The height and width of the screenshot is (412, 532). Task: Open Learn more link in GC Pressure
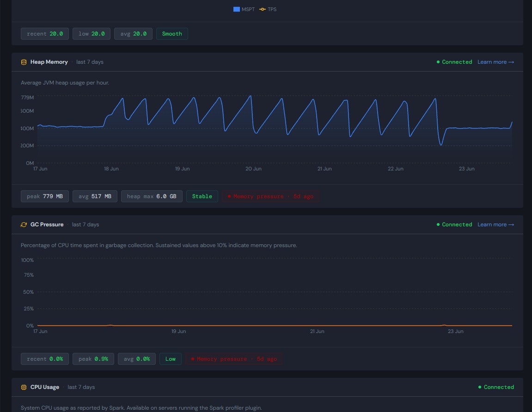click(x=495, y=224)
